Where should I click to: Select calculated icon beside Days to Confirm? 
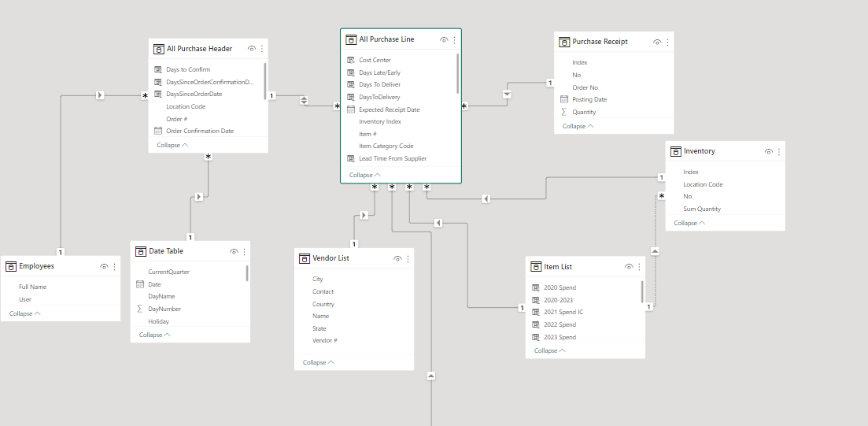coord(157,70)
